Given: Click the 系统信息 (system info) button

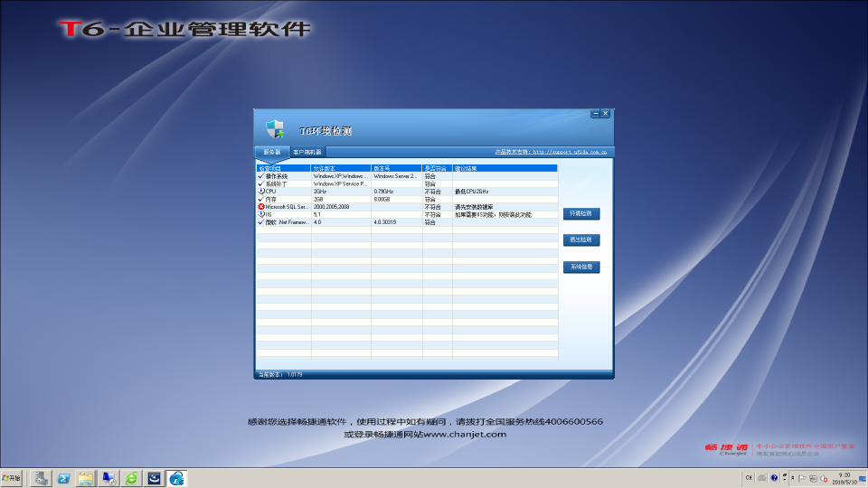Looking at the screenshot, I should (x=581, y=267).
